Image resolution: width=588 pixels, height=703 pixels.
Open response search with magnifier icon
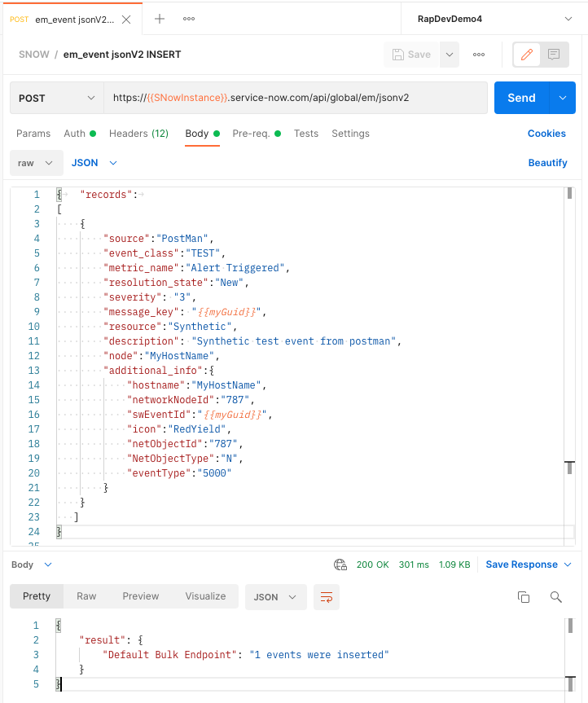pyautogui.click(x=556, y=597)
